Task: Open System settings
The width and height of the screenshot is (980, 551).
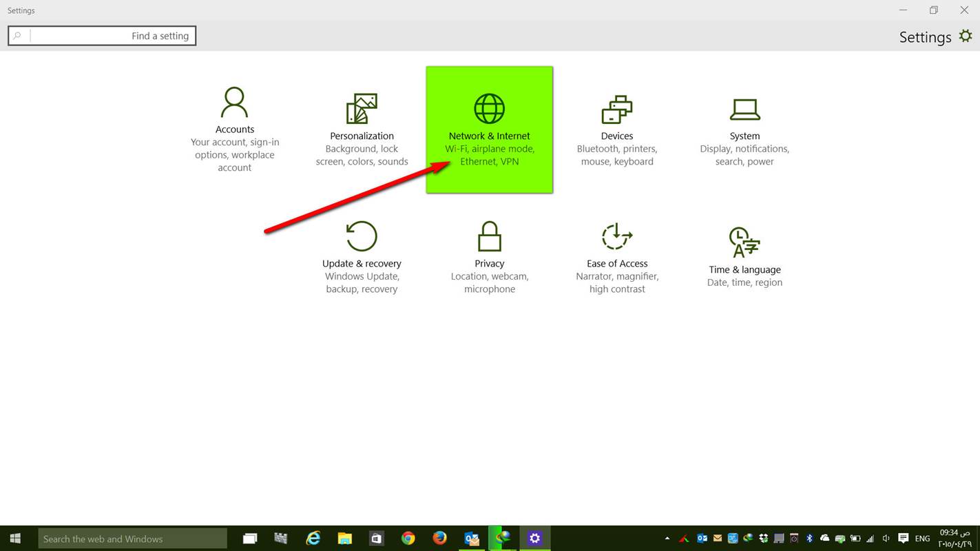Action: point(744,129)
